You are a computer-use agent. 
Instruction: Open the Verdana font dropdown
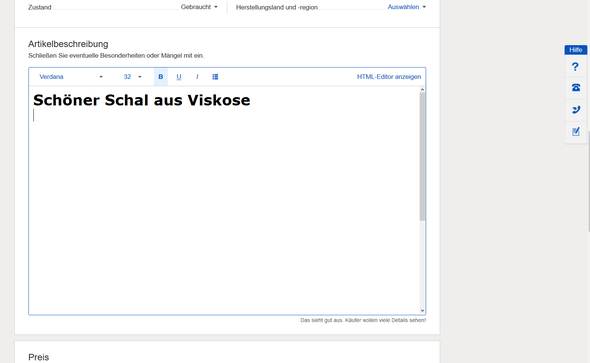pos(71,77)
